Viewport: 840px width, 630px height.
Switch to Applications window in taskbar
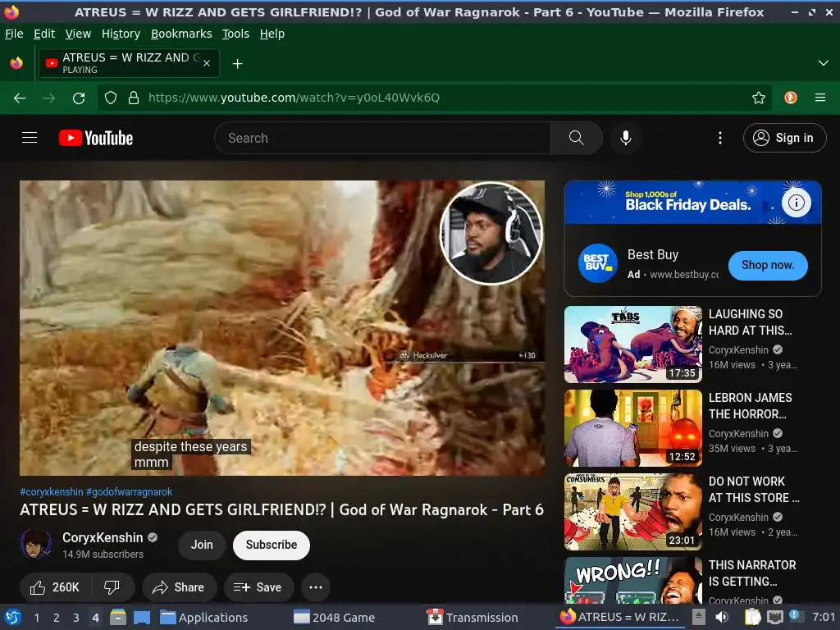click(204, 618)
